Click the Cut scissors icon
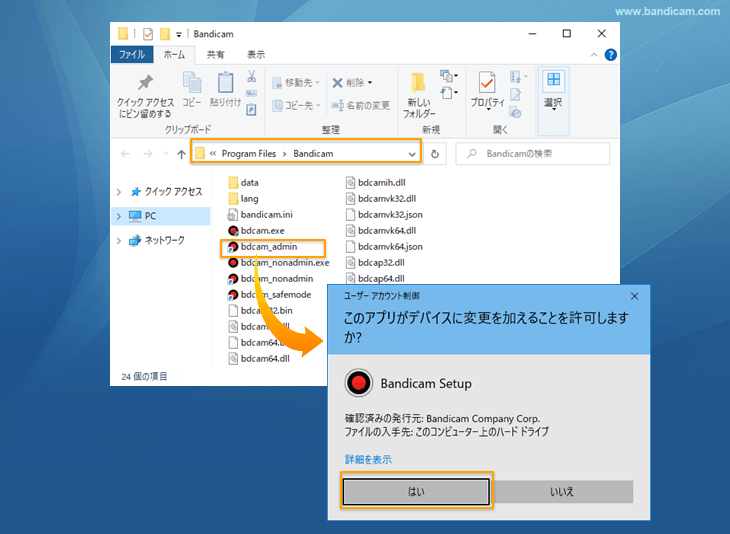 tap(252, 76)
